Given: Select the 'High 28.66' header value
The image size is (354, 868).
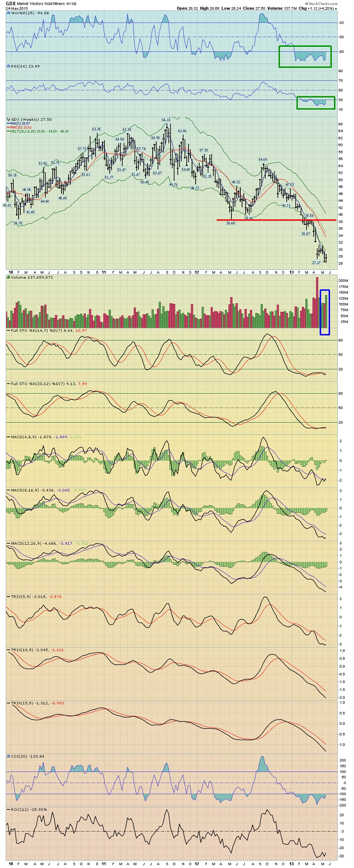Looking at the screenshot, I should (211, 8).
